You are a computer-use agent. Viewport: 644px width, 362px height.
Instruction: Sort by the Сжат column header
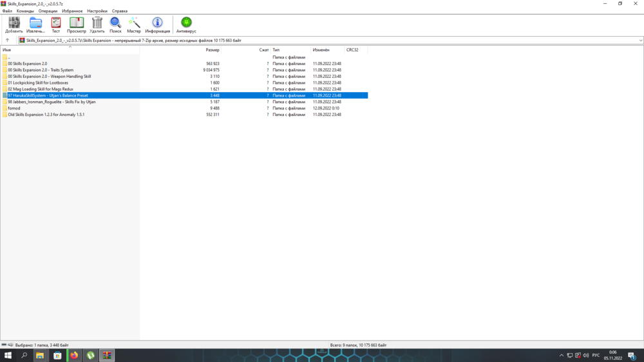[x=246, y=50]
